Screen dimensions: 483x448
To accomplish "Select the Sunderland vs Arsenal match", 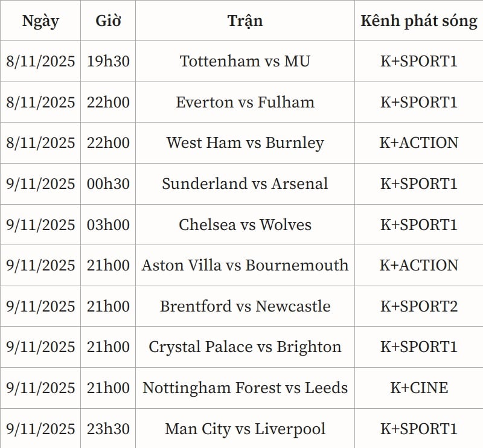I will tap(245, 184).
